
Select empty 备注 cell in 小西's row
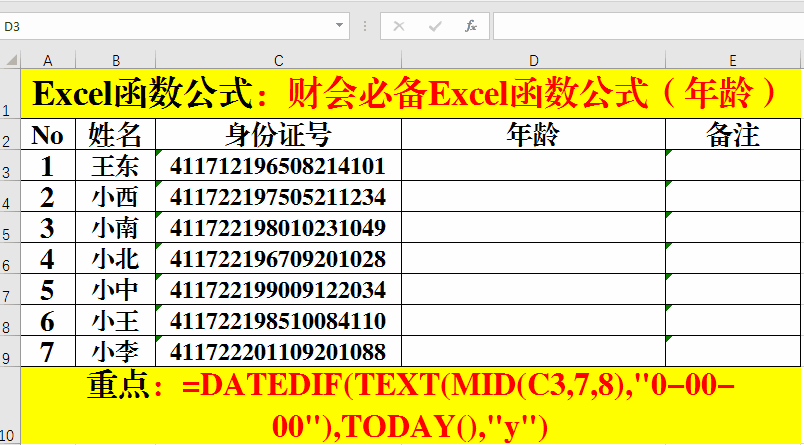733,196
